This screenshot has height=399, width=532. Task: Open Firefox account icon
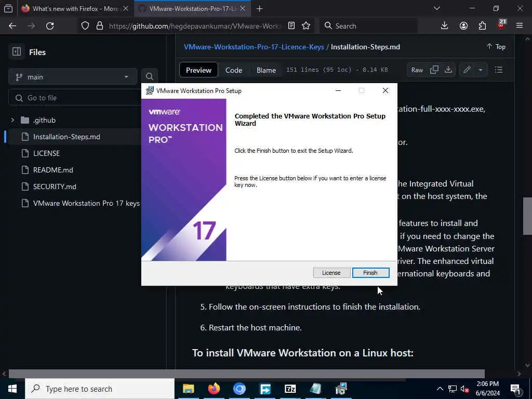pos(463,26)
